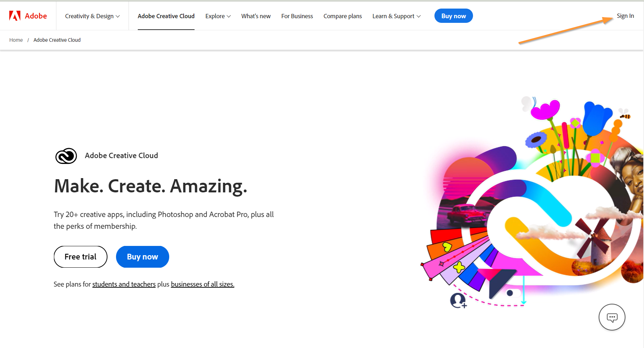Go to the For Business page
Image resolution: width=644 pixels, height=348 pixels.
click(297, 16)
